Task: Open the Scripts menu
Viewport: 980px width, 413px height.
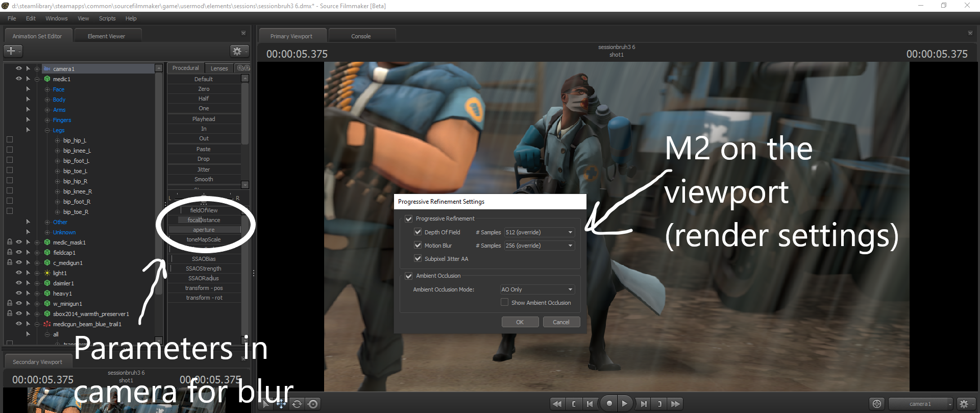Action: coord(107,18)
